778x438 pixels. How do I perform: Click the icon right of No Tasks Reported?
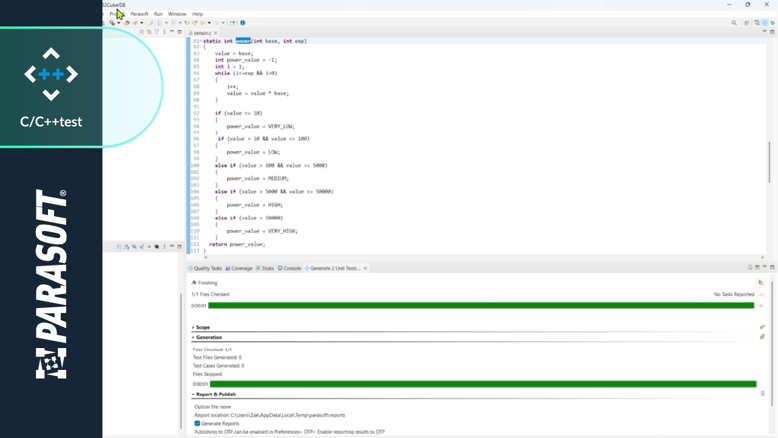click(761, 295)
